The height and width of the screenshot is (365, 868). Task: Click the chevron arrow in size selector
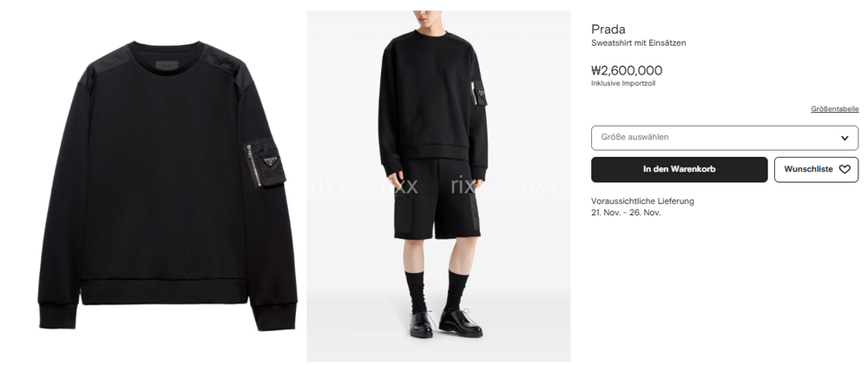pos(845,138)
